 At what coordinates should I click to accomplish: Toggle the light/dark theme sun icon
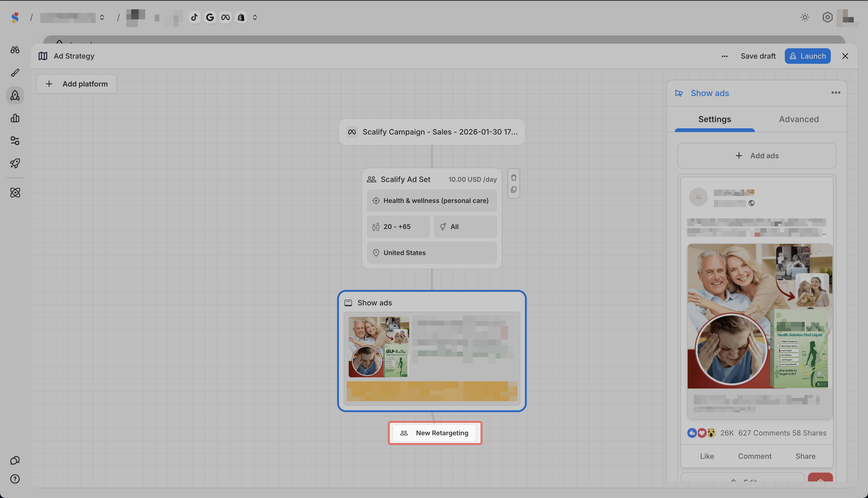[x=805, y=17]
